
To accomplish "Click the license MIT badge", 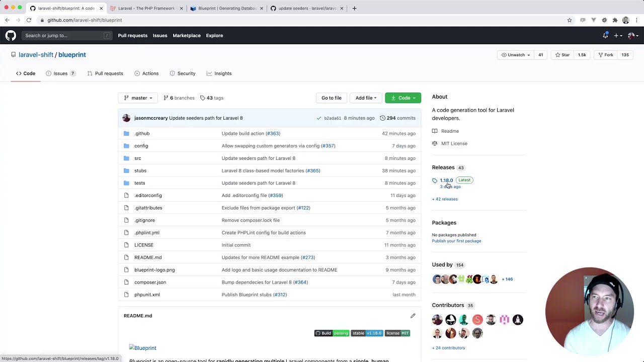I will tap(397, 333).
